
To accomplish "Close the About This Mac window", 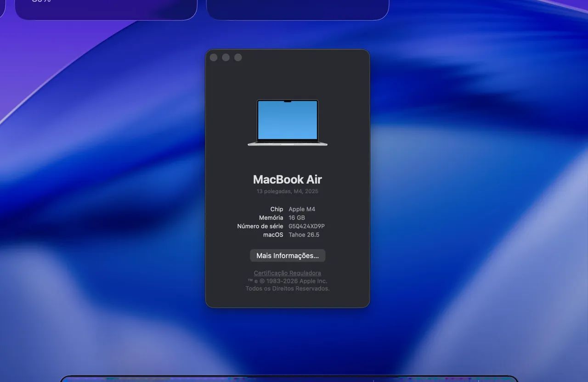I will 214,57.
